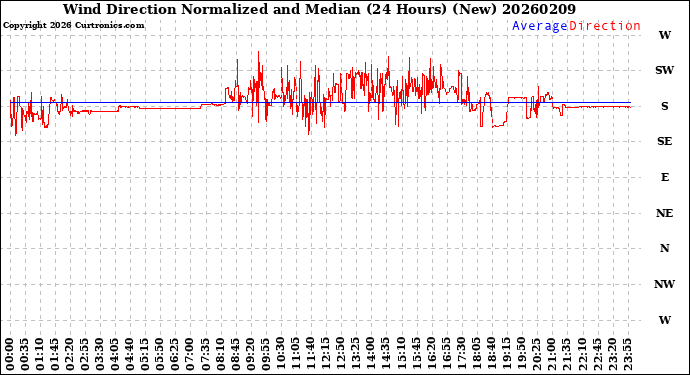Screen dimensions: 690x375
Task: Click the SW axis label
Action: [664, 70]
